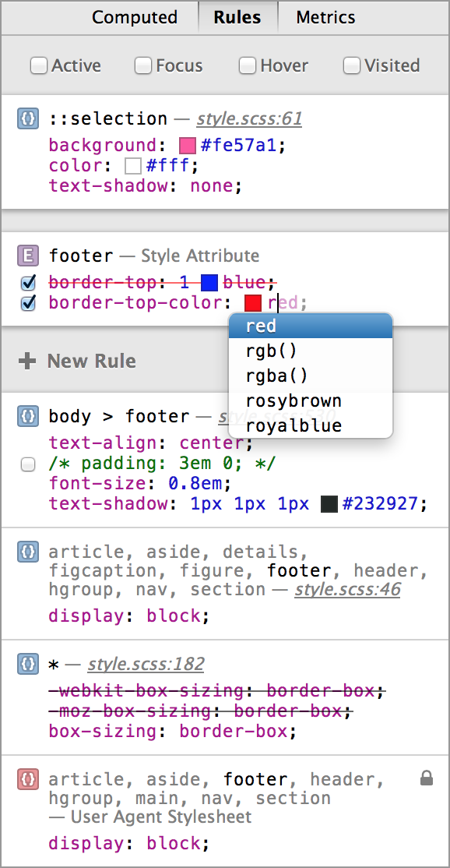450x868 pixels.
Task: Toggle the Focus pseudo-class checkbox
Action: click(143, 66)
